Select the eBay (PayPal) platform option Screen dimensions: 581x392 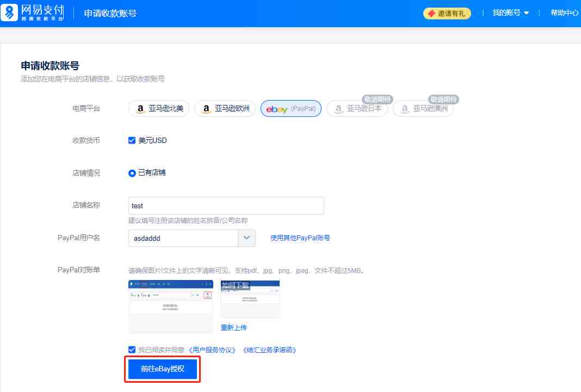point(291,108)
